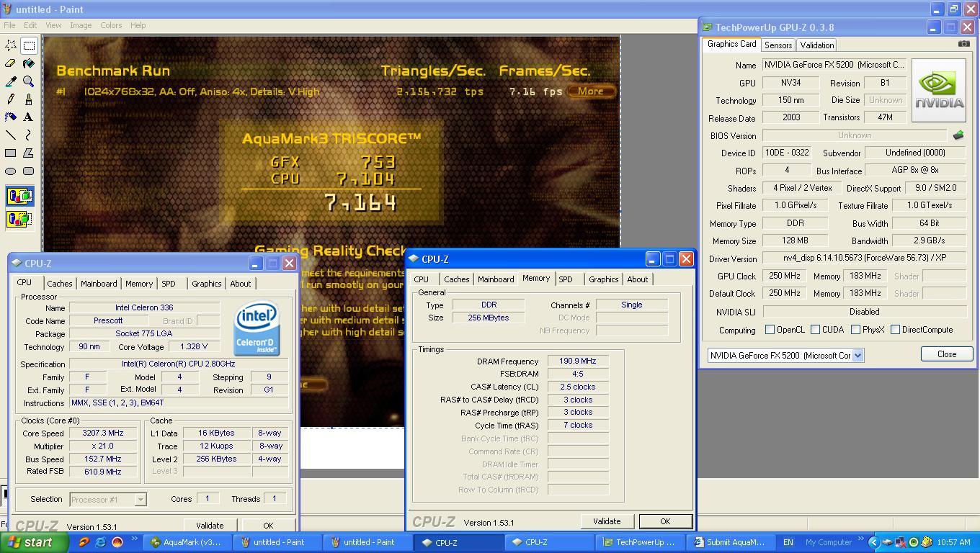The width and height of the screenshot is (980, 553).
Task: Open the Caches tab in left CPU-Z window
Action: [x=59, y=284]
